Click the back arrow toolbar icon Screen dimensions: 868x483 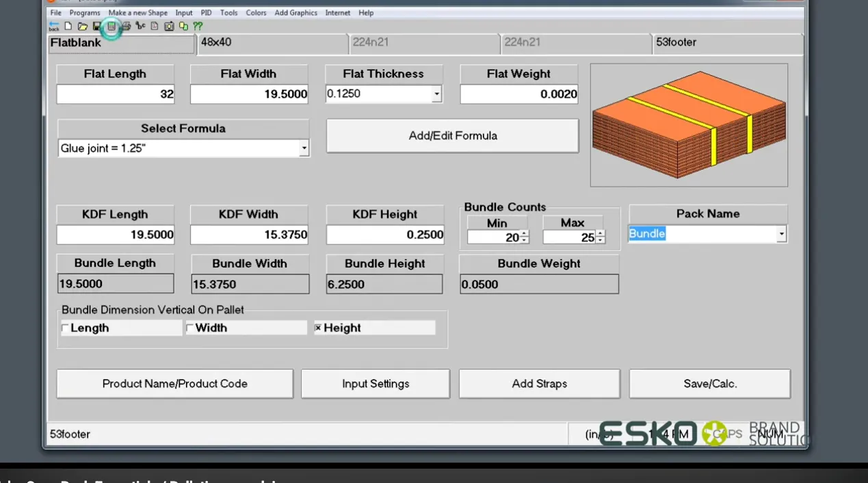[x=54, y=27]
